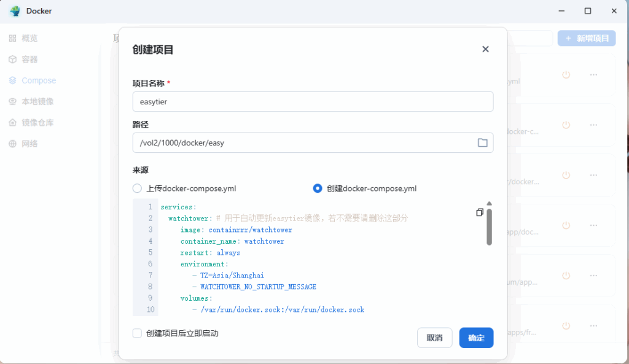Viewport: 629px width, 364px height.
Task: Close the 创建项目 dialog with X
Action: click(x=485, y=49)
